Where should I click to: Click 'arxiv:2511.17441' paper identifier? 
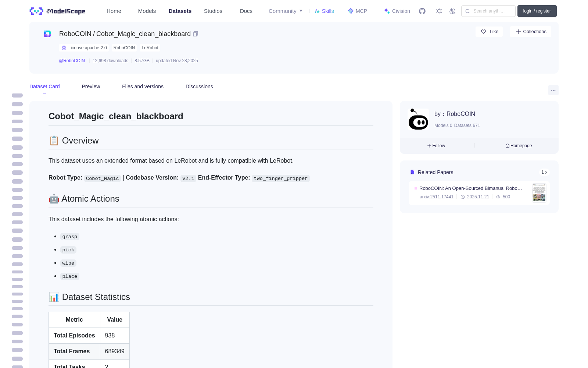click(x=437, y=197)
